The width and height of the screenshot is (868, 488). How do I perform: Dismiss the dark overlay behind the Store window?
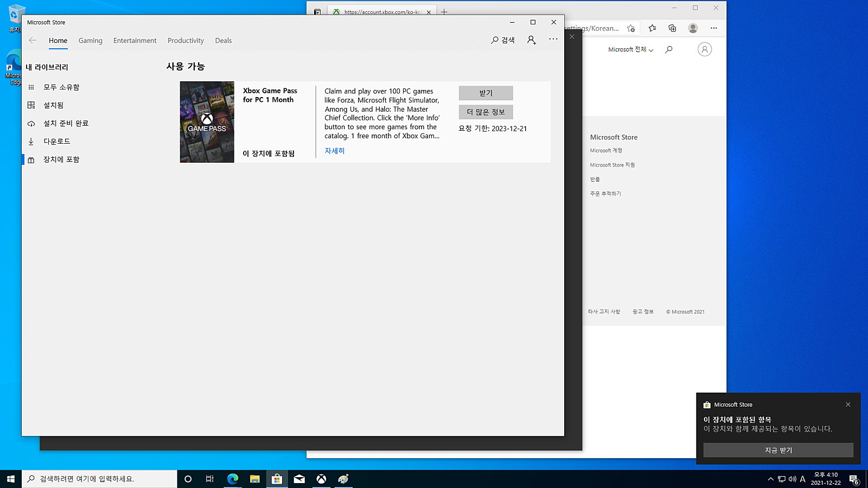coord(572,37)
